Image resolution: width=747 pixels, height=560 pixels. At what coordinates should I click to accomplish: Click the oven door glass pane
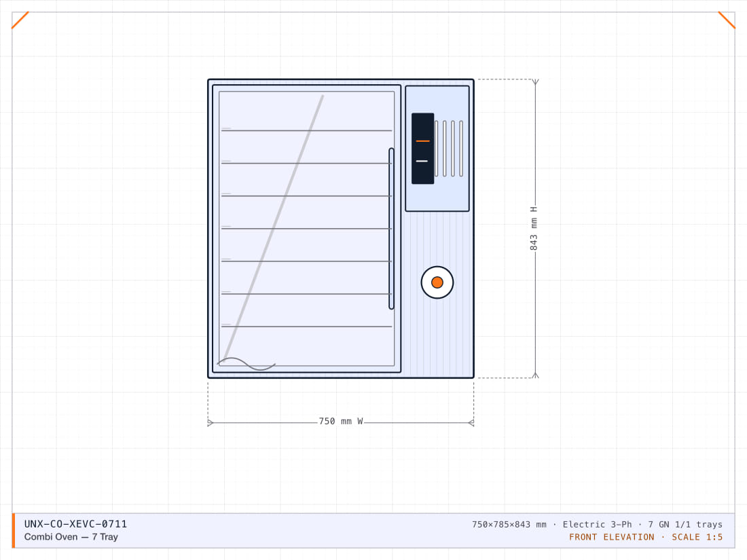coord(306,229)
